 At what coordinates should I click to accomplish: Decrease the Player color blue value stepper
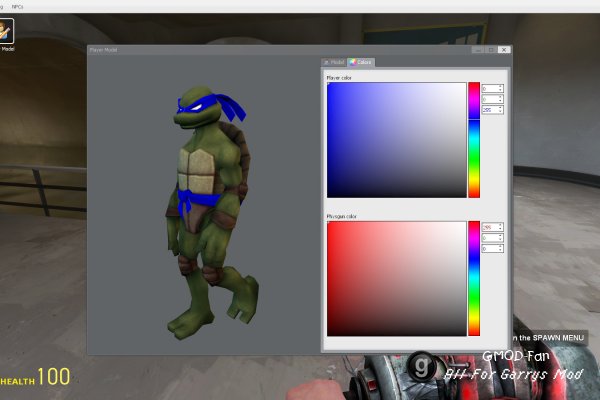500,112
